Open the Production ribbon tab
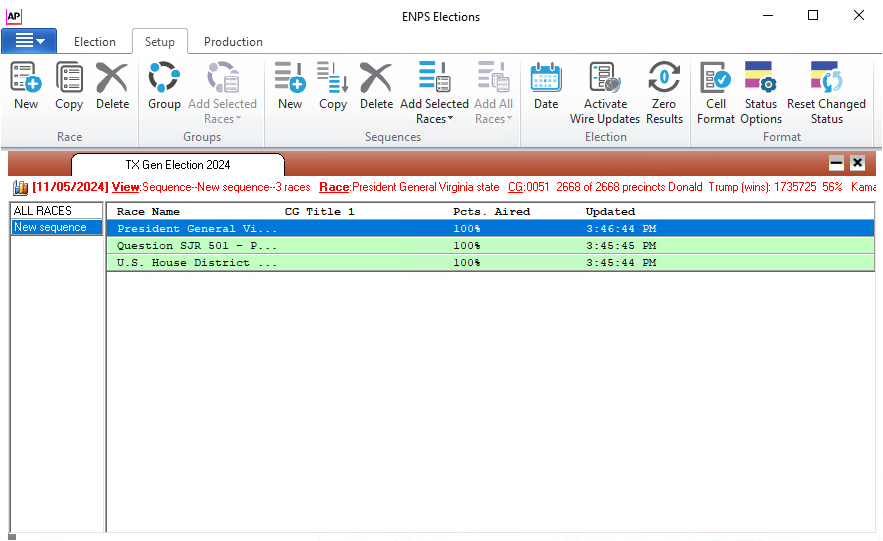 pyautogui.click(x=233, y=42)
